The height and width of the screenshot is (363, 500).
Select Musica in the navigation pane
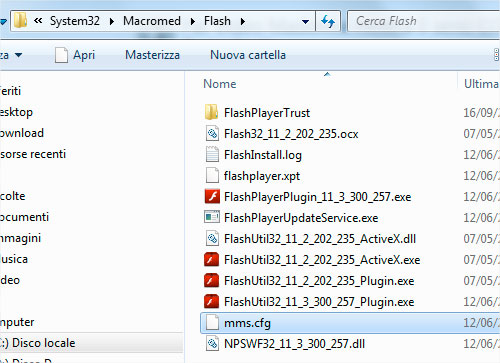[x=14, y=259]
